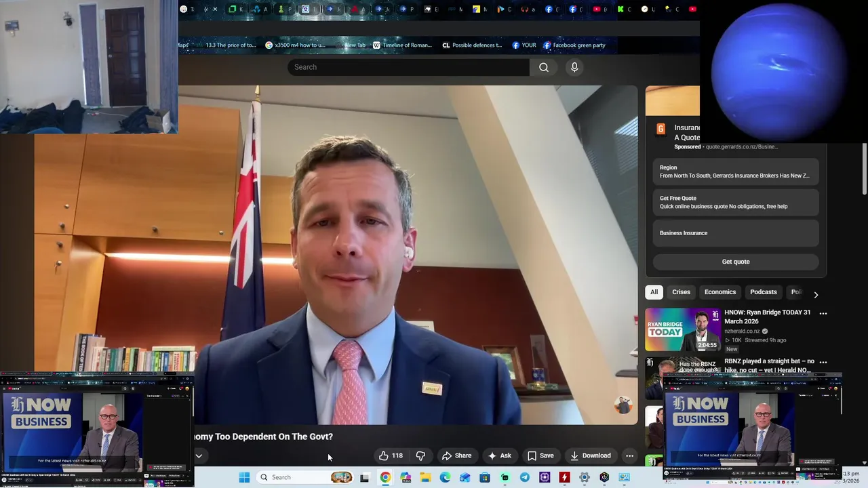Open the red lightning-bolt app in taskbar
Viewport: 868px width, 488px height.
(564, 477)
